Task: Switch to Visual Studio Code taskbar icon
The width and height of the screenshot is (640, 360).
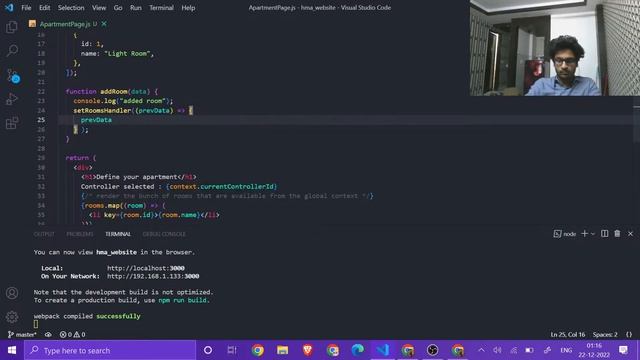Action: pos(382,350)
